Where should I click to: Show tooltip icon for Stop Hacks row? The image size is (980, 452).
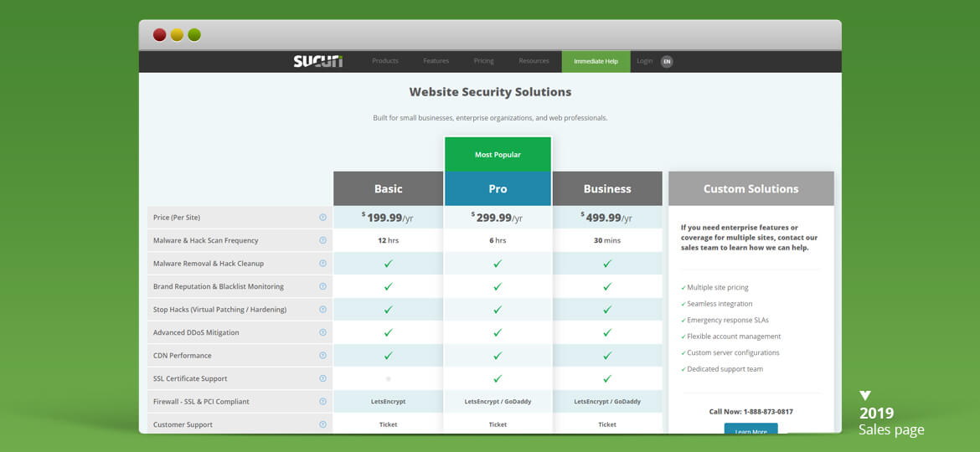coord(322,310)
